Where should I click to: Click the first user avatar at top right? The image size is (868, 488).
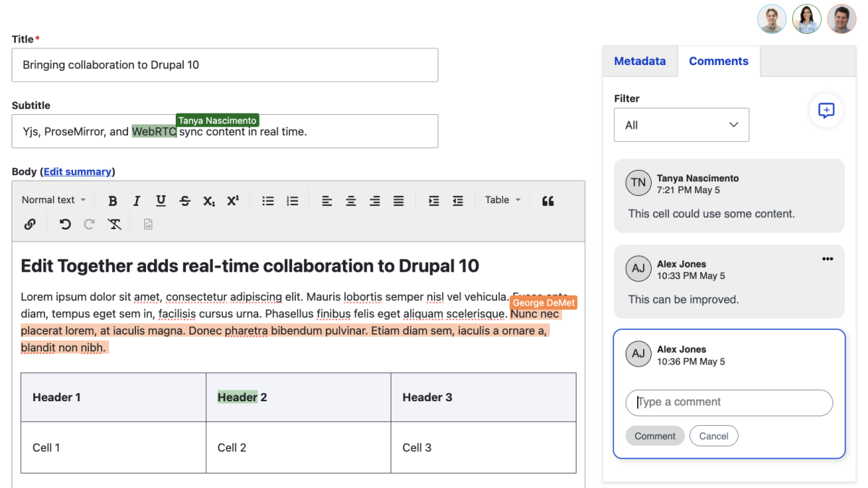point(772,20)
